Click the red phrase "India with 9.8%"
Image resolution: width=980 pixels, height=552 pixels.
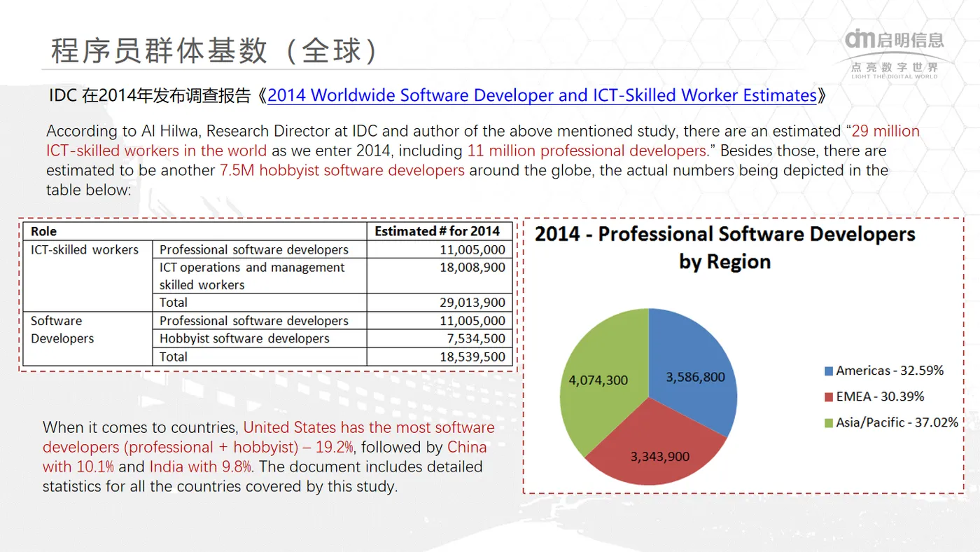[x=200, y=467]
